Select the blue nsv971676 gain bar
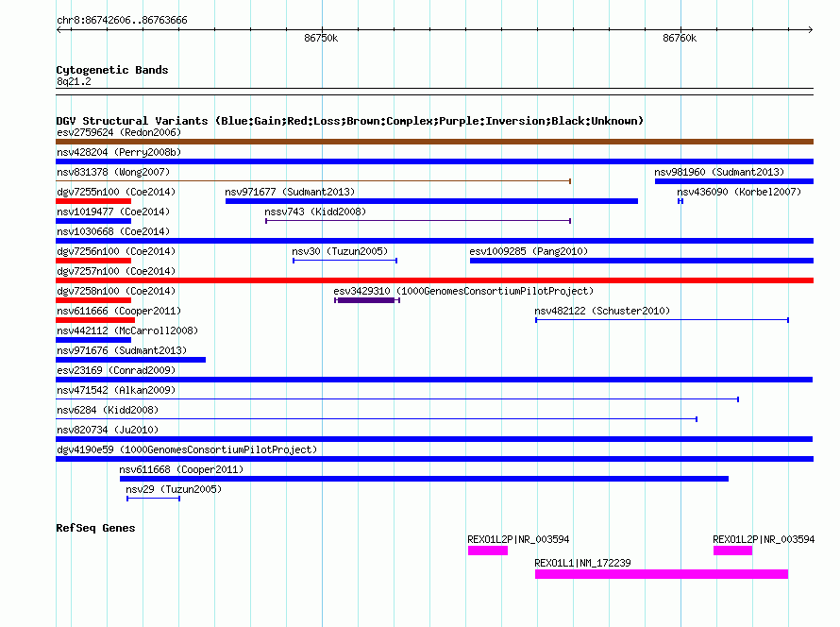The width and height of the screenshot is (840, 627). (130, 360)
